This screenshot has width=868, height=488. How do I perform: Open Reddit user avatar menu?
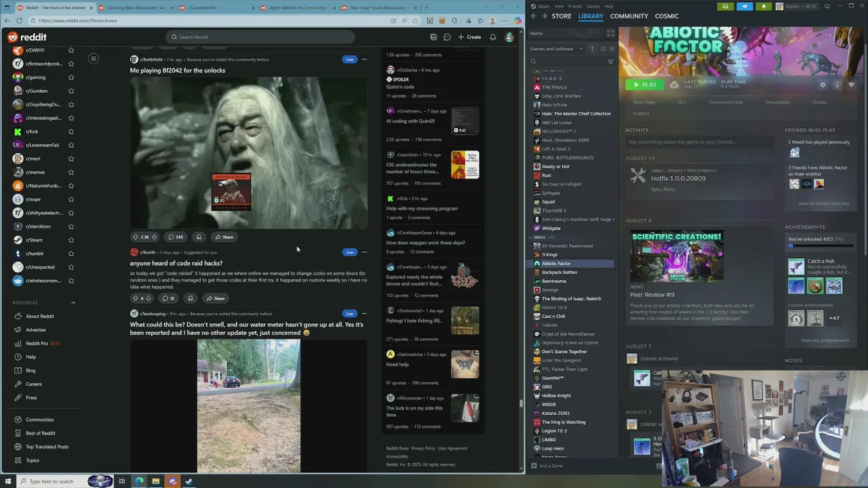pos(509,37)
